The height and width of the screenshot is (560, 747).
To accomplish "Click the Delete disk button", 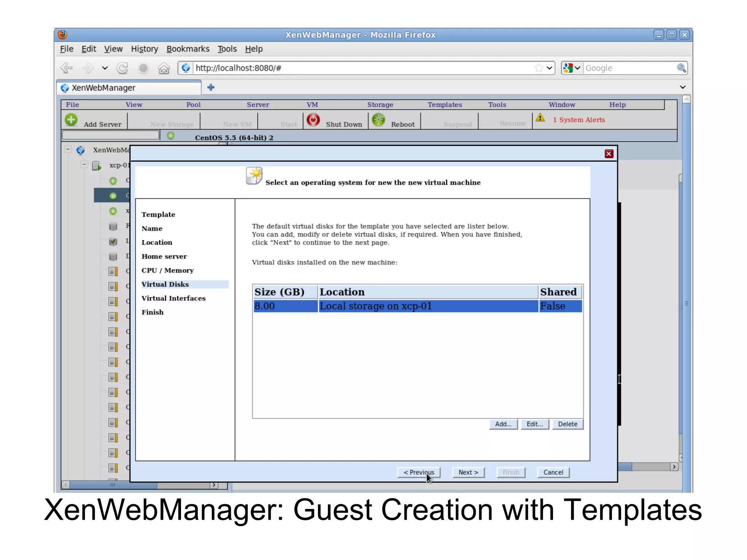I will pos(568,424).
